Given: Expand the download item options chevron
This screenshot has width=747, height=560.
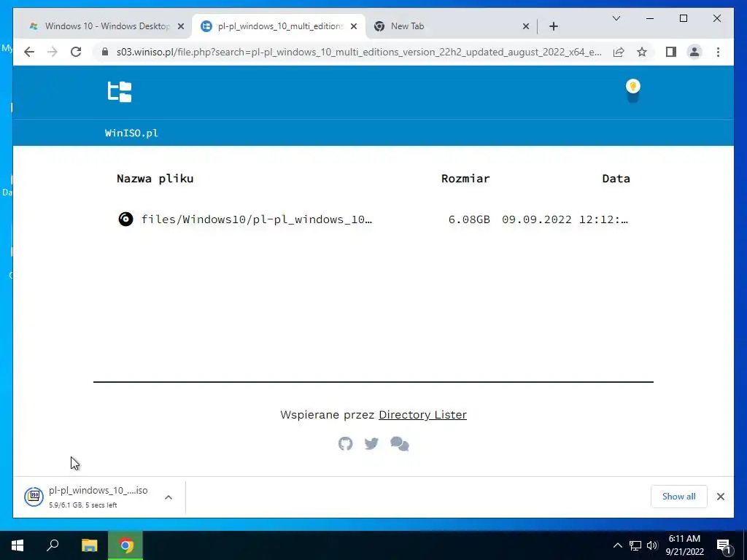Looking at the screenshot, I should pos(169,497).
